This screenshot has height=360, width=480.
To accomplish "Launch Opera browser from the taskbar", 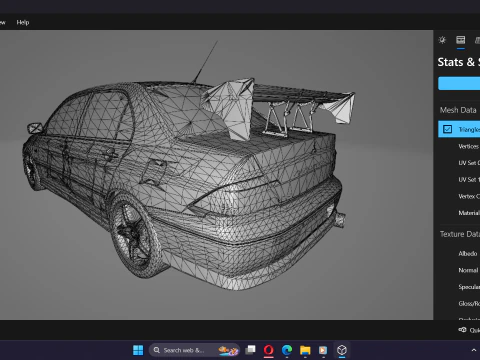I will coord(269,350).
